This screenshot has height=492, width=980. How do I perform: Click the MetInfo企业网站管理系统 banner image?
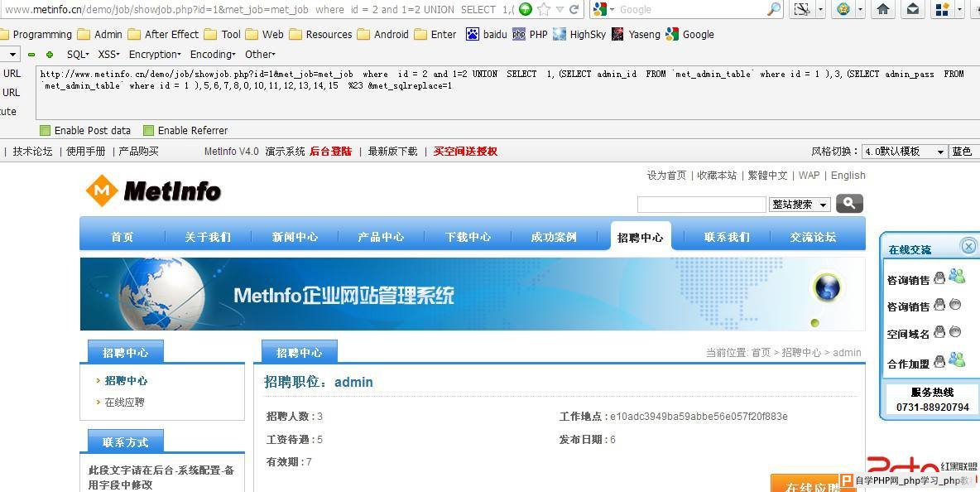pyautogui.click(x=473, y=294)
